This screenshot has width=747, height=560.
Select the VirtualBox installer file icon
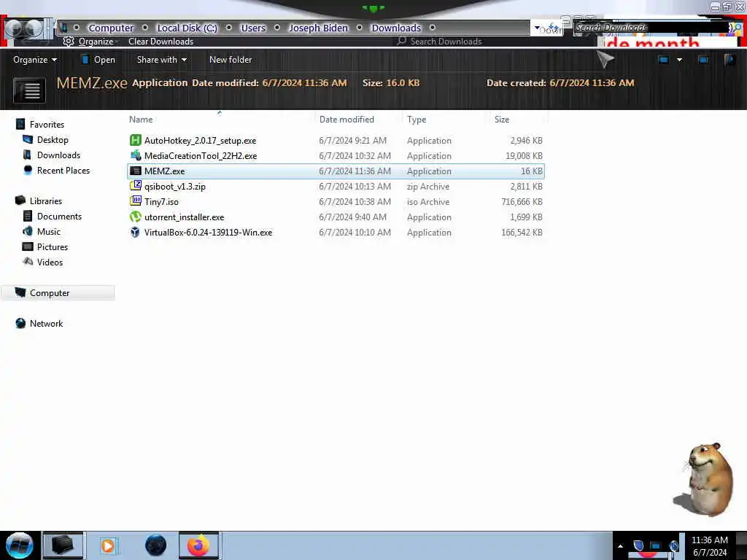coord(136,232)
